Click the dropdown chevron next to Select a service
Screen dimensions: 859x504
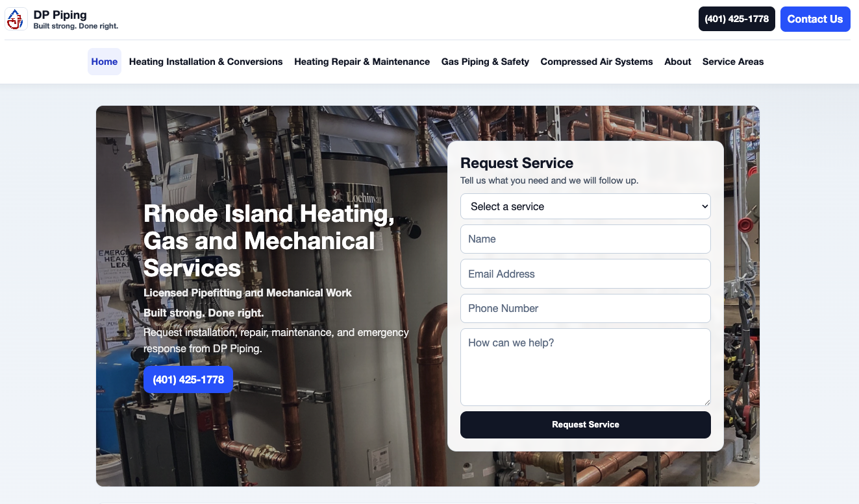703,206
